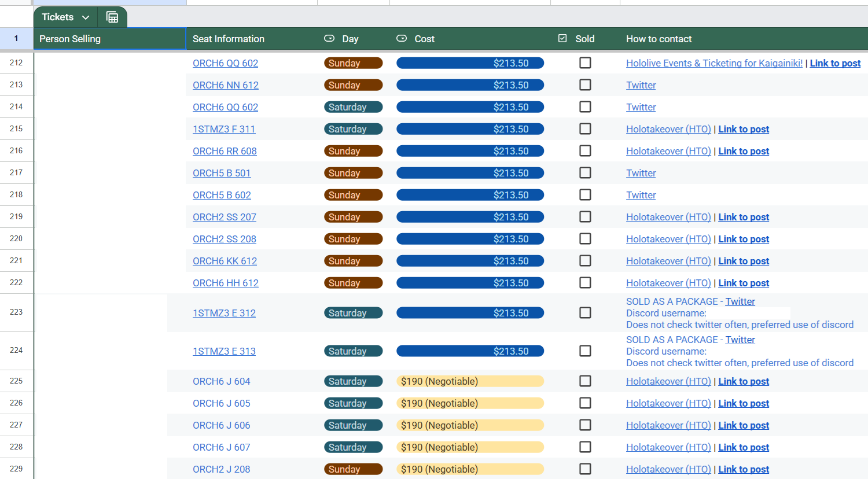Open the Twitter link in row 217
This screenshot has height=479, width=868.
641,173
